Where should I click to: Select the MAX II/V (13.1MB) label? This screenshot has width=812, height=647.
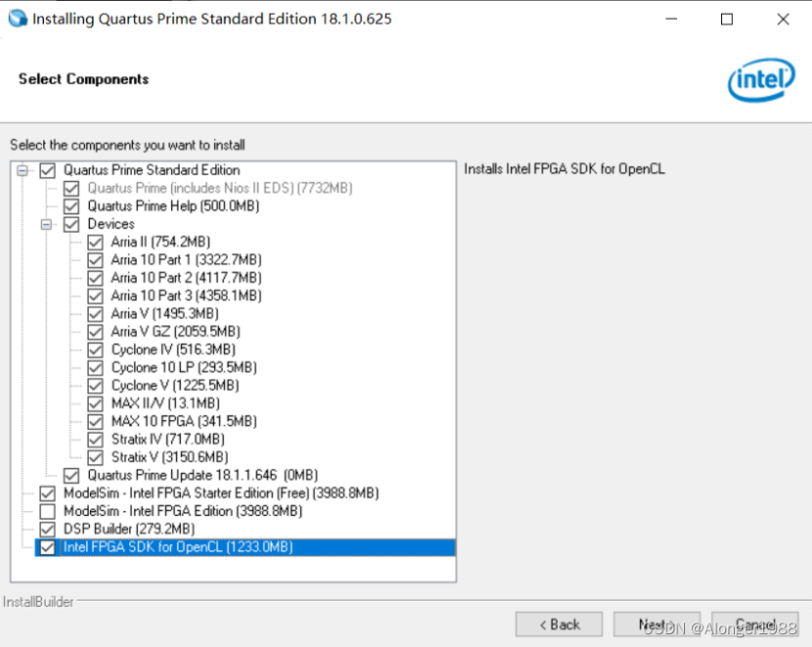166,403
